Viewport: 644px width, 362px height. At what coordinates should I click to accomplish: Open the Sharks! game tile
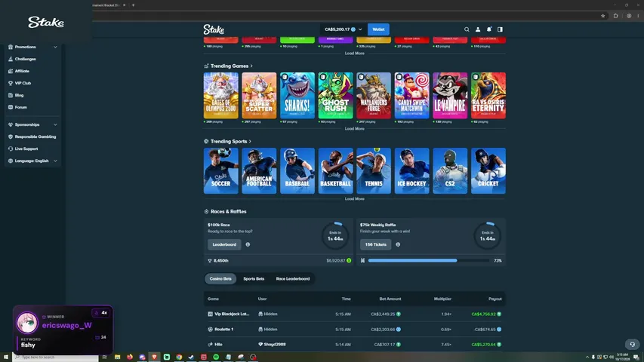(297, 96)
